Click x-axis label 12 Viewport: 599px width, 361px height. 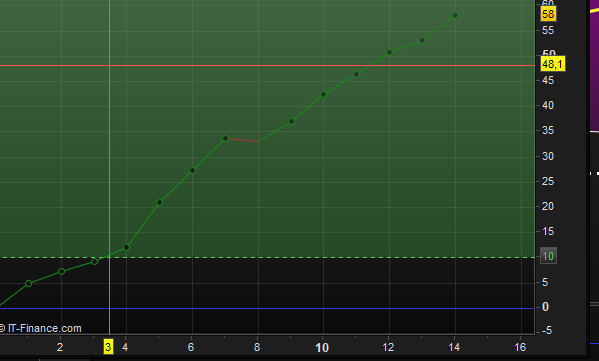coord(388,347)
